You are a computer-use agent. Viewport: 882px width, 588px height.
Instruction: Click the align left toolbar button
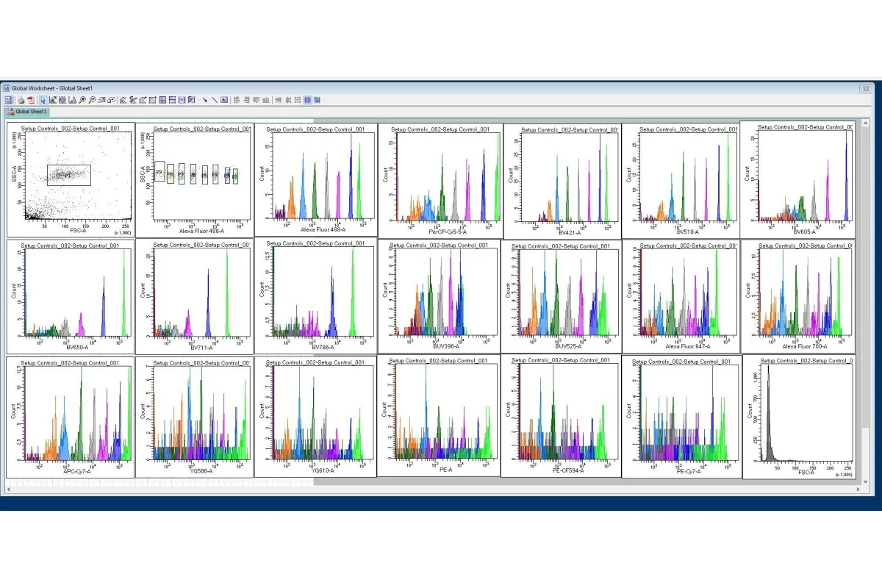pyautogui.click(x=237, y=100)
